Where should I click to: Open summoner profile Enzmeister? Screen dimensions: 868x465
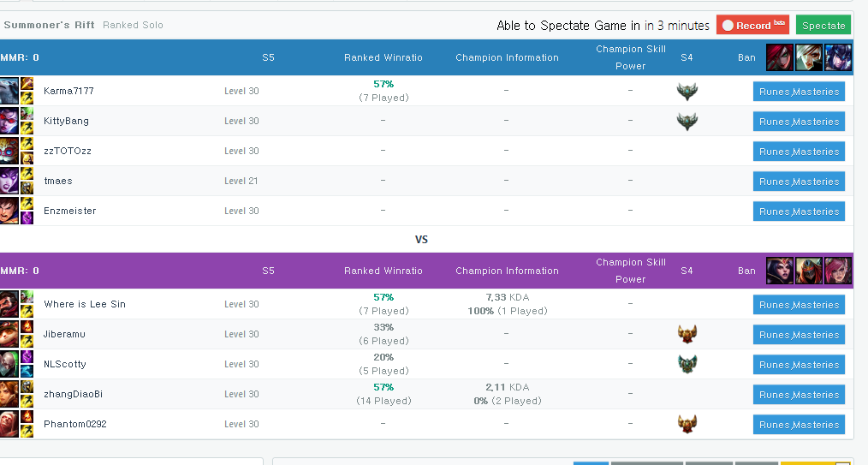point(69,211)
